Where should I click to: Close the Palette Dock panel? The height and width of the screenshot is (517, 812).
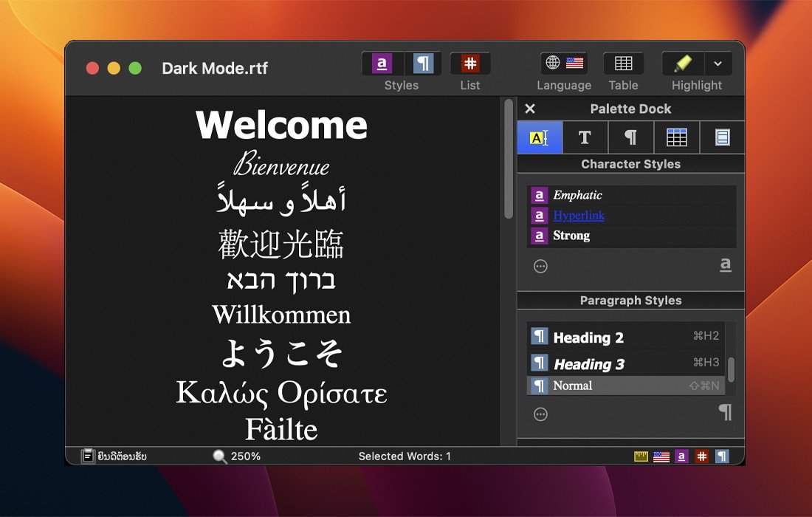(x=530, y=109)
